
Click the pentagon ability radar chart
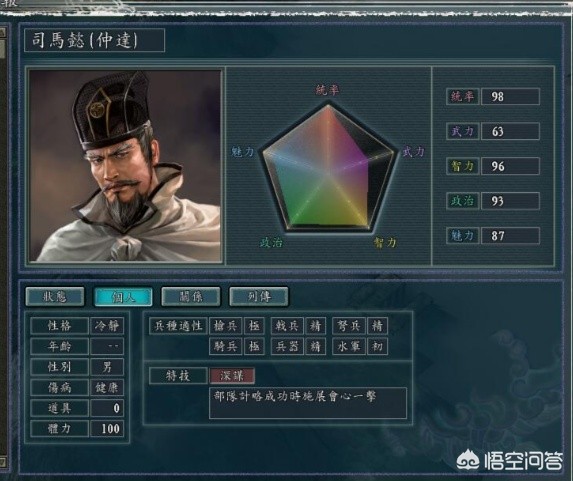click(329, 168)
